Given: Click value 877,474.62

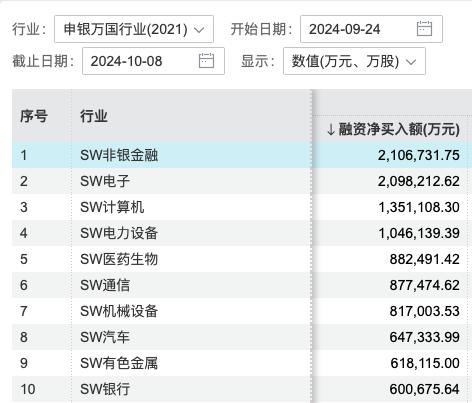Looking at the screenshot, I should [x=425, y=285].
